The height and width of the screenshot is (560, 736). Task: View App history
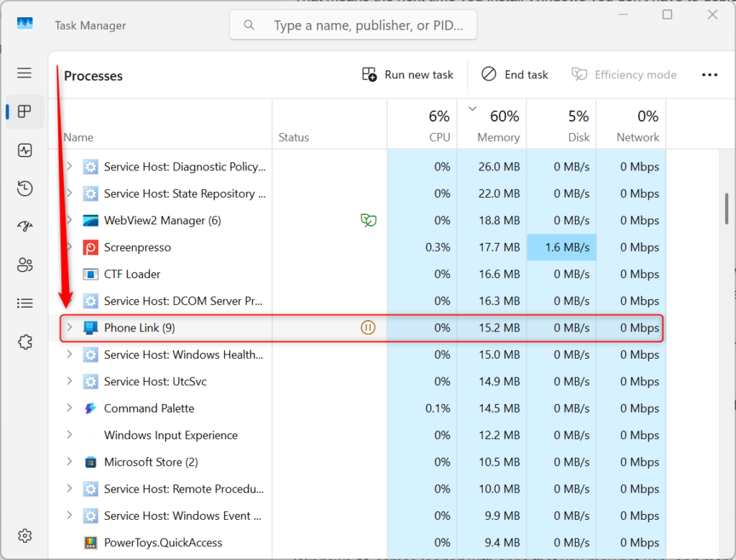tap(24, 188)
